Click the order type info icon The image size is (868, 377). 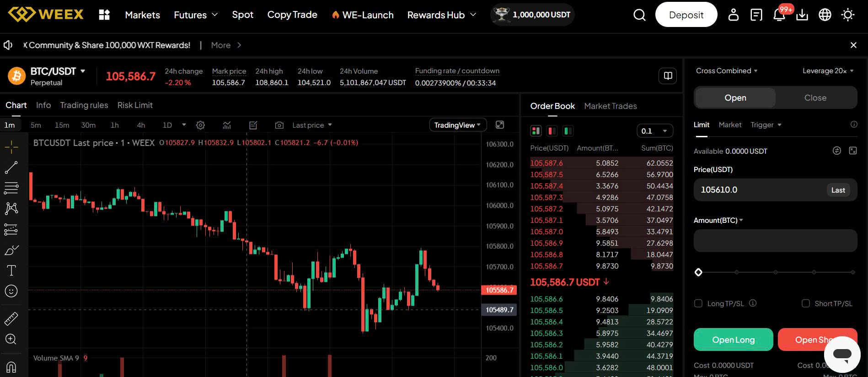854,124
